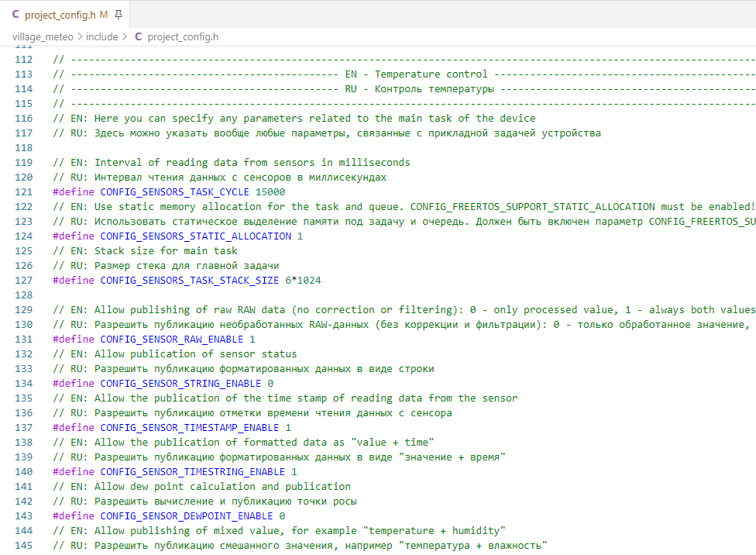Screen dimensions: 756x555
Task: Click CONFIG_SENSORS_STATIC_ALLOCATION macro name
Action: 196,236
